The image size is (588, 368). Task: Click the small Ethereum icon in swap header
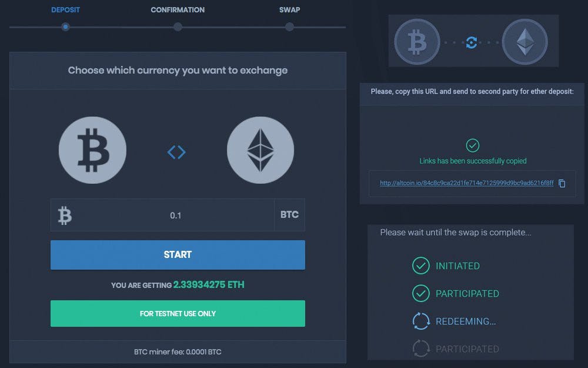[x=525, y=42]
